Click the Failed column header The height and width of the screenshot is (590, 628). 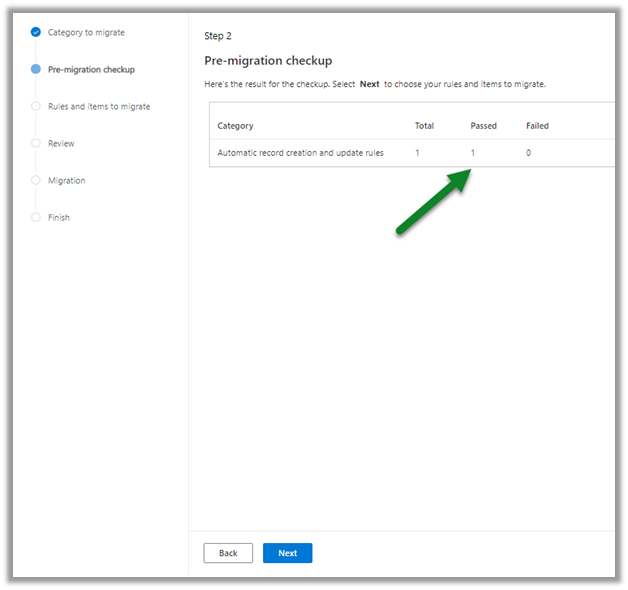coord(537,126)
